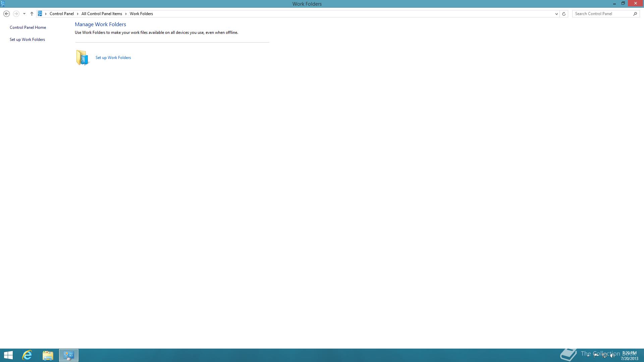The image size is (644, 362).
Task: Open the address bar history dropdown
Action: point(556,14)
